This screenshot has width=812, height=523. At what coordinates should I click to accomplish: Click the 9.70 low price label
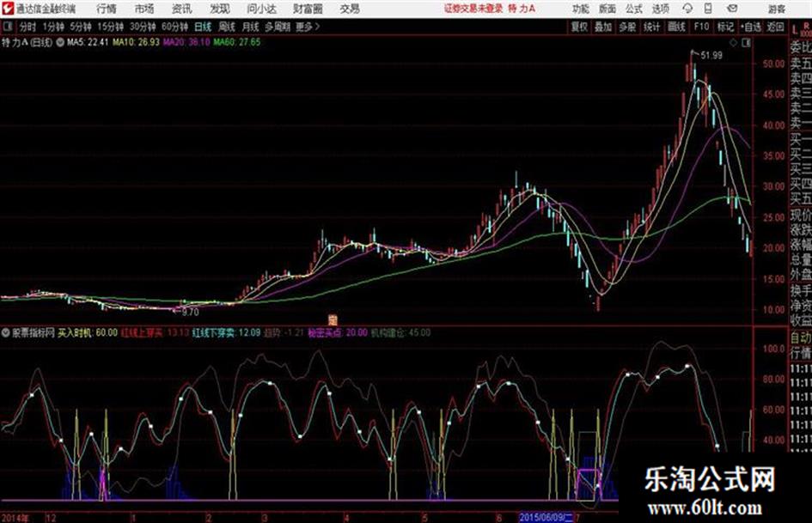coord(190,312)
